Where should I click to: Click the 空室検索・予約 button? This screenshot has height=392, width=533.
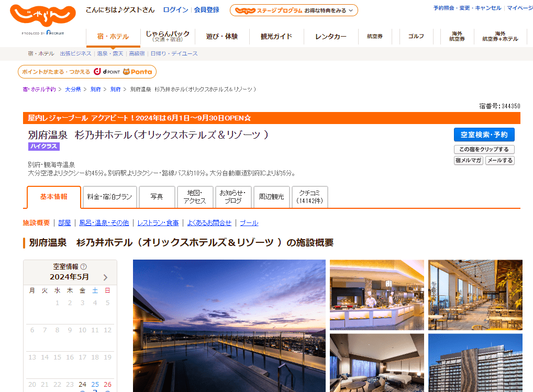coord(484,135)
